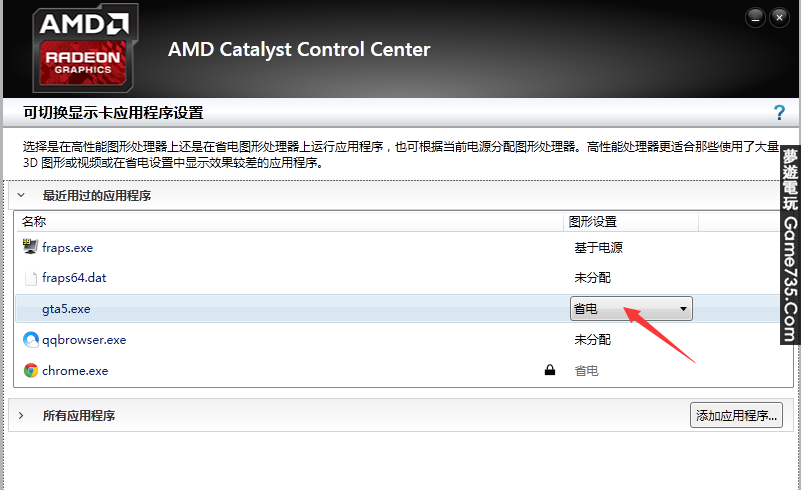
Task: Click the 添加应用程序... button
Action: (736, 415)
